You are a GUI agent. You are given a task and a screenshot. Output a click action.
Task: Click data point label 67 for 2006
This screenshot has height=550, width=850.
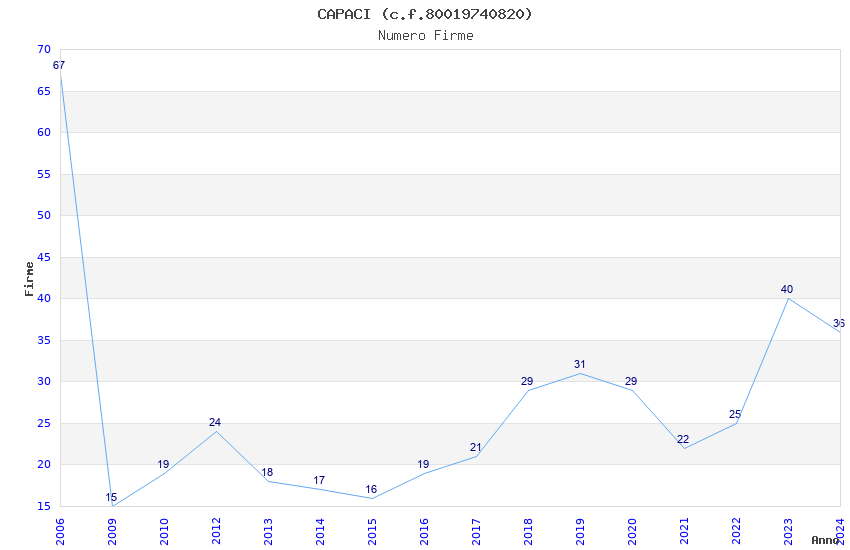click(x=59, y=66)
